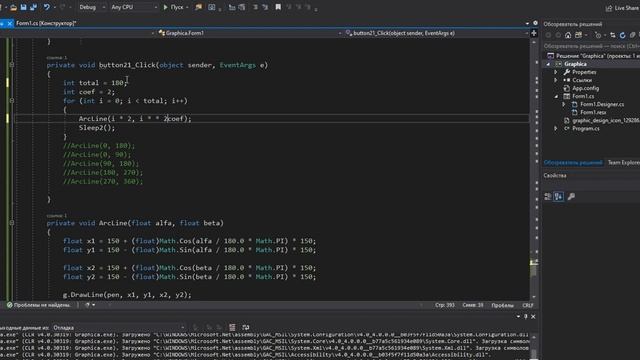Expand the Ссылки references node
This screenshot has height=360, width=640.
(556, 80)
